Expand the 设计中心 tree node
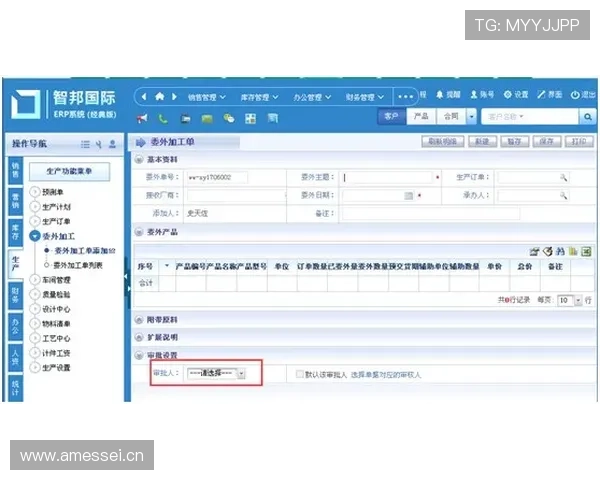 pos(35,309)
